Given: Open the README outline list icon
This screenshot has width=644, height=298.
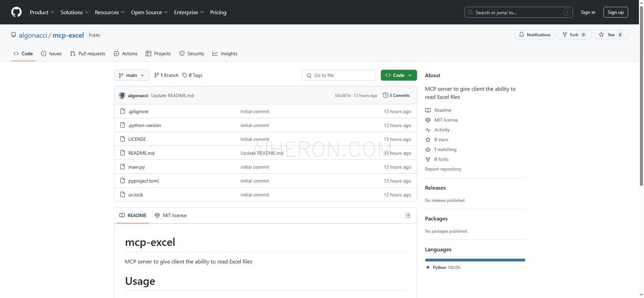Looking at the screenshot, I should 408,215.
